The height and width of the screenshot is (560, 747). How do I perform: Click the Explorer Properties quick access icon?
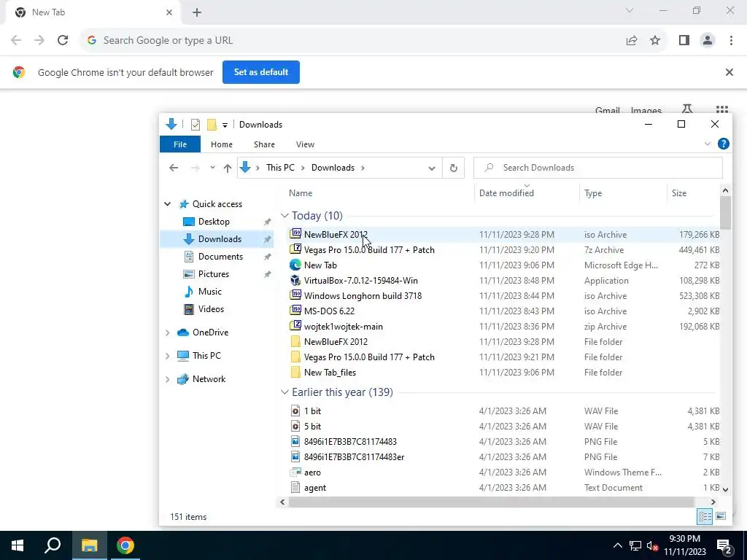tap(196, 125)
